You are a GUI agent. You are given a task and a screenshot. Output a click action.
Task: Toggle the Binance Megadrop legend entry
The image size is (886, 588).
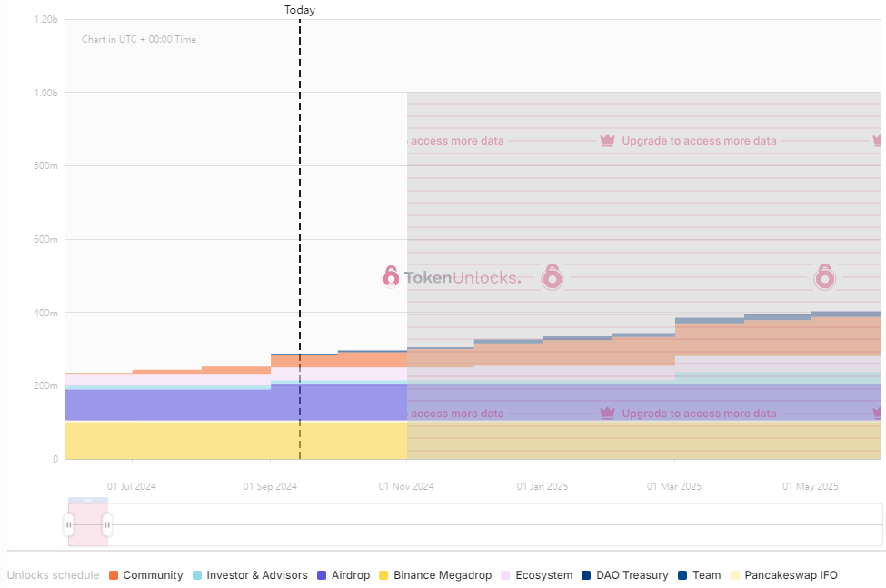[435, 575]
